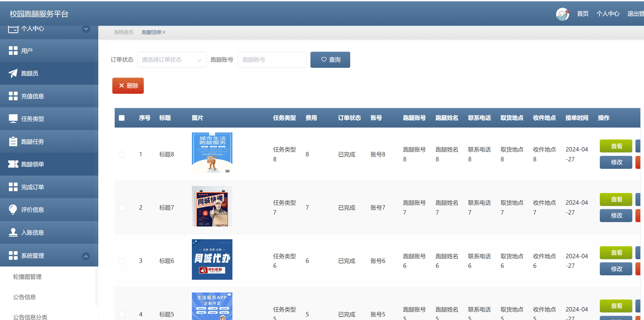This screenshot has height=320, width=644.
Task: Click the 跑腿领单 ticket icon
Action: click(13, 164)
